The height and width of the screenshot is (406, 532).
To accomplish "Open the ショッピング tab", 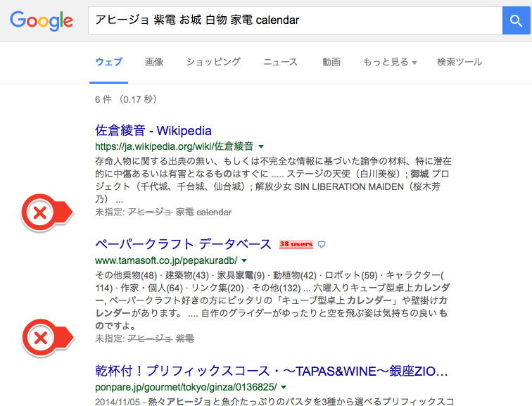I will (x=213, y=62).
